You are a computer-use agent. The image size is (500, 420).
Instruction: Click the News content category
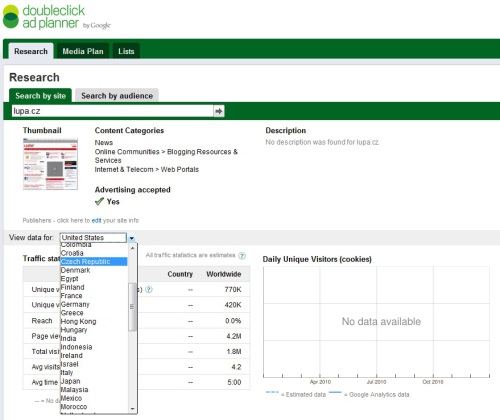click(x=104, y=143)
